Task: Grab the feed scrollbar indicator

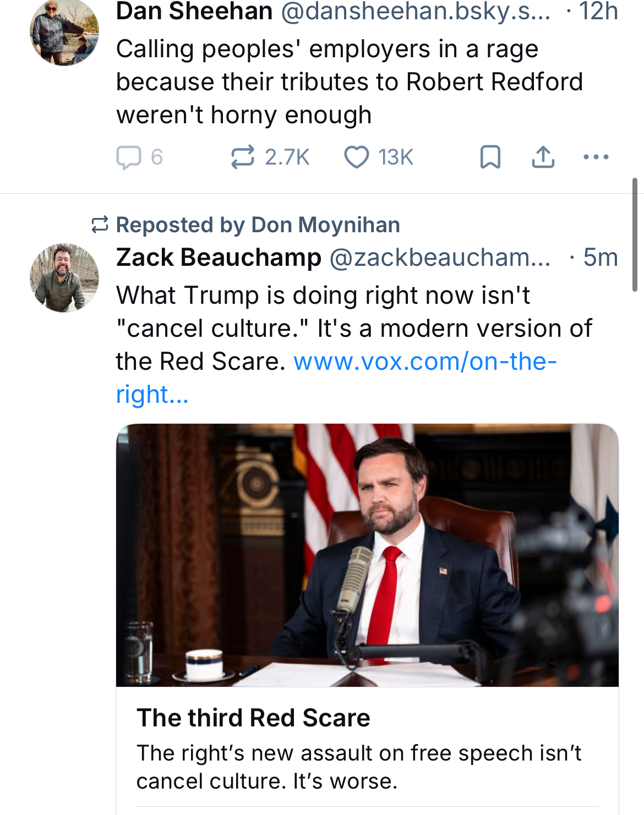Action: (x=635, y=234)
